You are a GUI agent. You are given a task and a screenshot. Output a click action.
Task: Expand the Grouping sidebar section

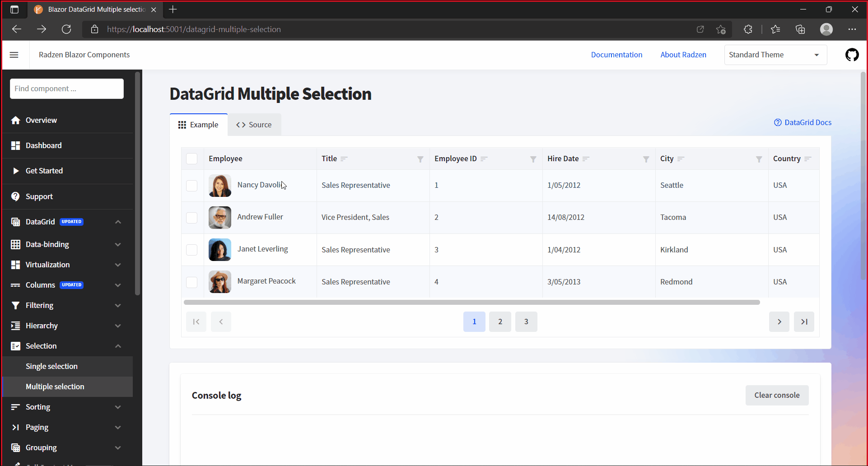pyautogui.click(x=118, y=447)
